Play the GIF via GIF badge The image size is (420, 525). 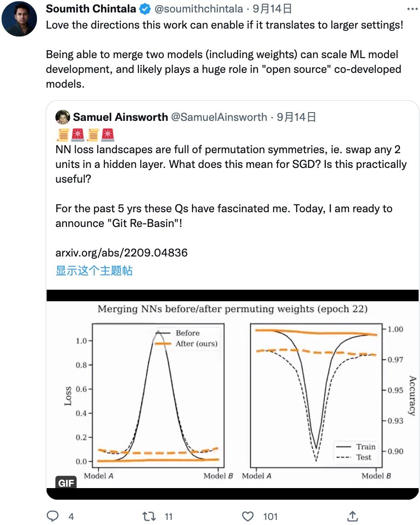click(x=66, y=483)
